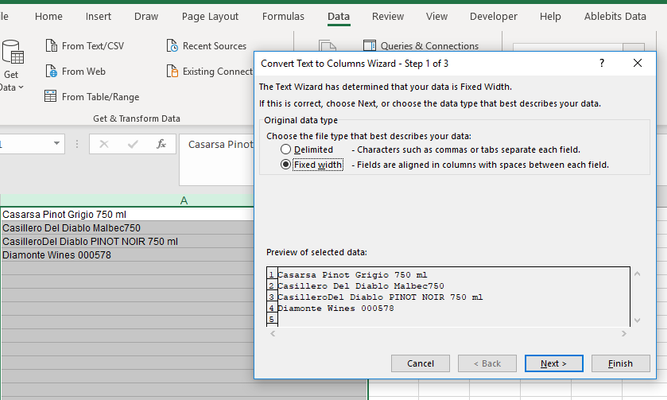Screen dimensions: 667x400
Task: Select the Delimited radio button
Action: [285, 149]
